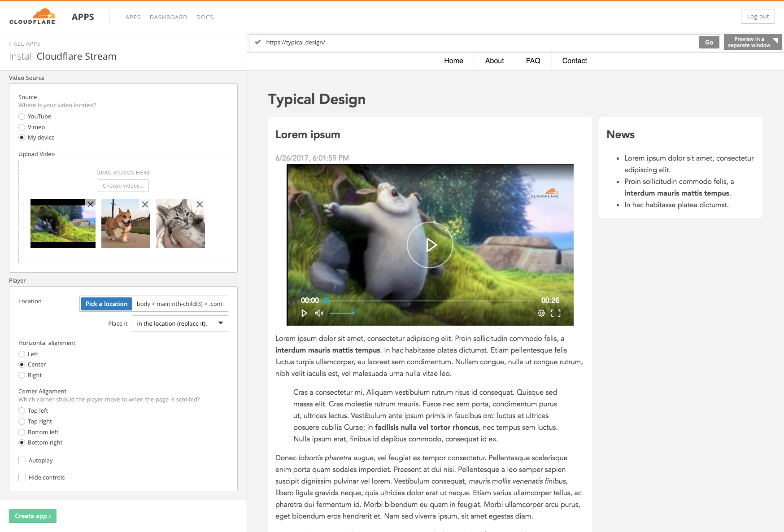Click the 6/26/2017 post date
Image resolution: width=784 pixels, height=532 pixels.
coord(312,158)
